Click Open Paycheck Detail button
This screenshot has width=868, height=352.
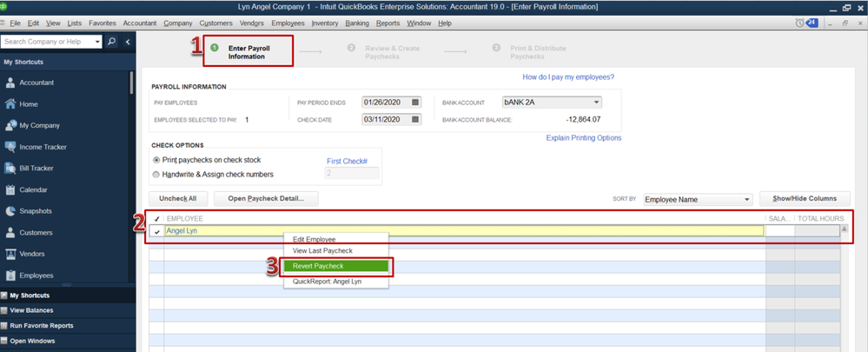pos(266,199)
